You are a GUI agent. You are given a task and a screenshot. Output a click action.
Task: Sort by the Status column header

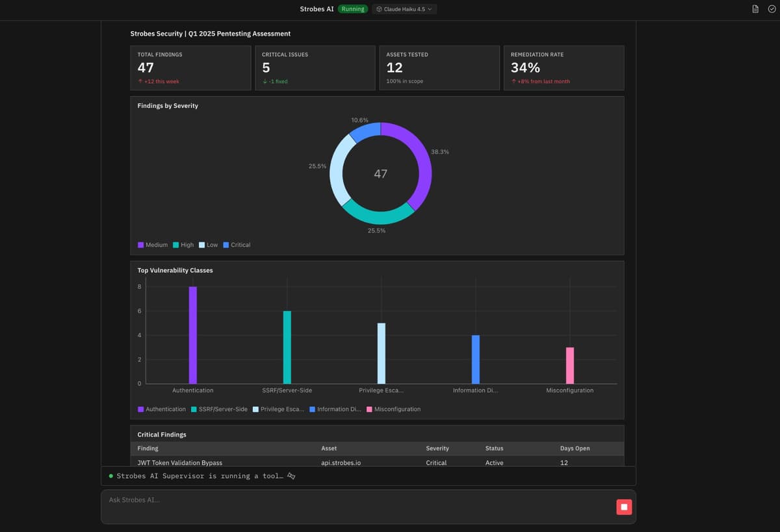(x=494, y=448)
